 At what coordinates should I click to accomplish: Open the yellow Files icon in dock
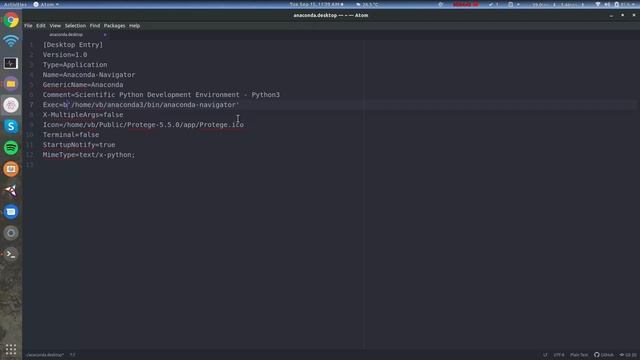pos(11,84)
